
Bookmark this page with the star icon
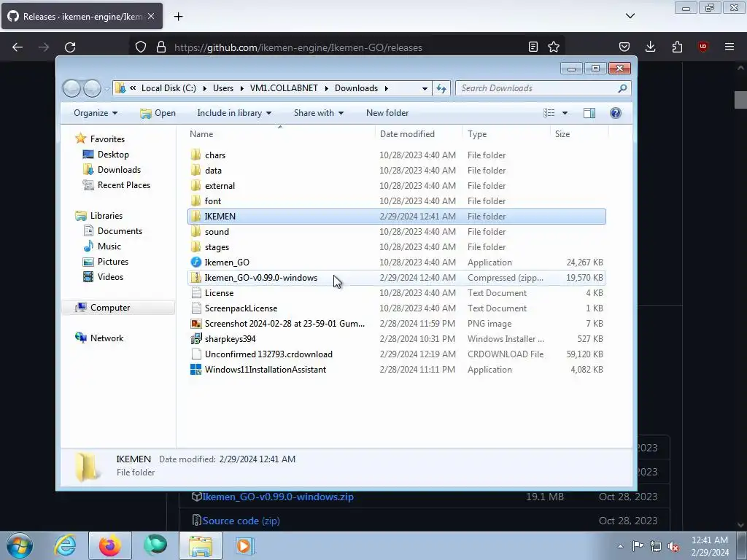tap(553, 47)
